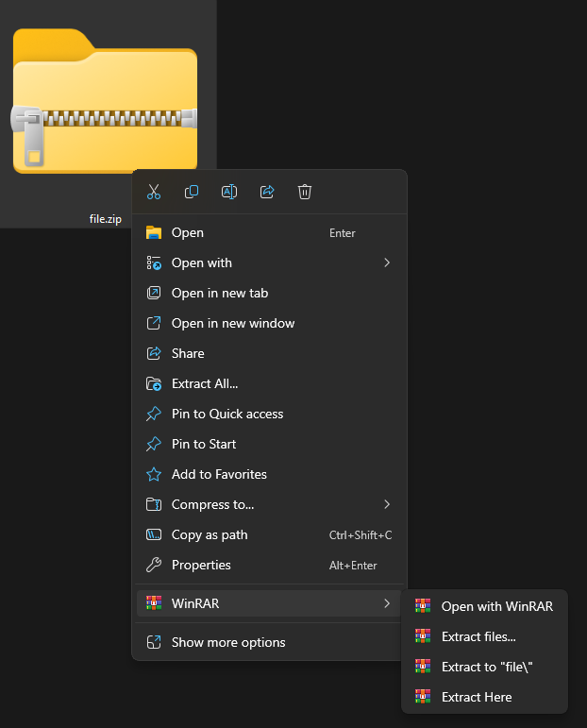Click the Copy icon in context menu
This screenshot has height=728, width=587.
click(x=192, y=192)
